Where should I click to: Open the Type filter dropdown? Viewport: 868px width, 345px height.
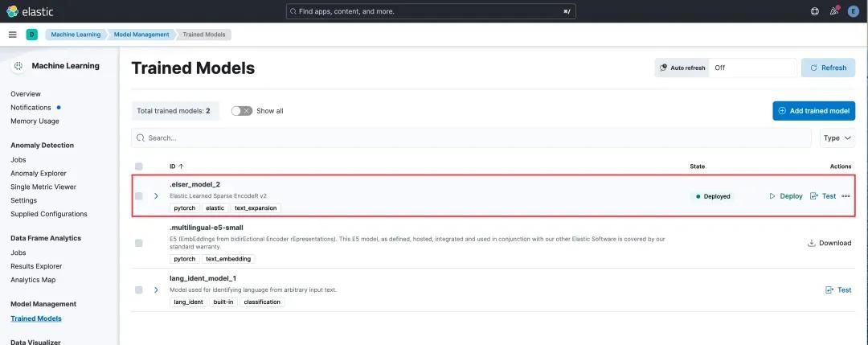pos(837,138)
